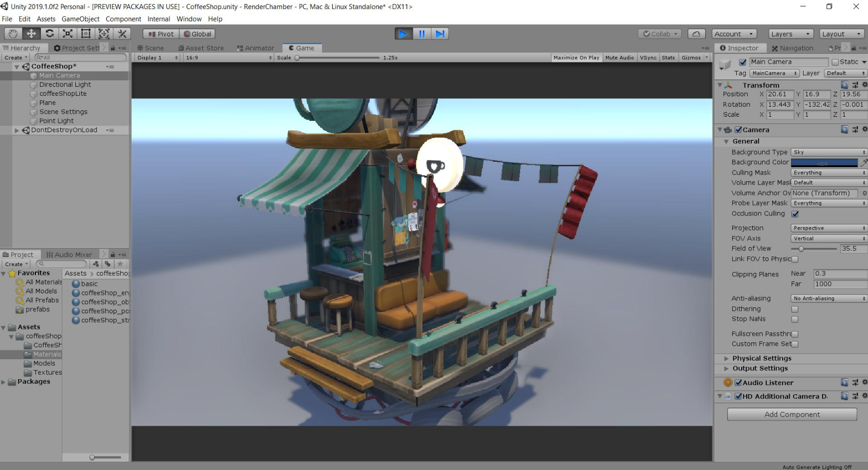Open the Background Color picker
The image size is (868, 470).
[x=824, y=163]
